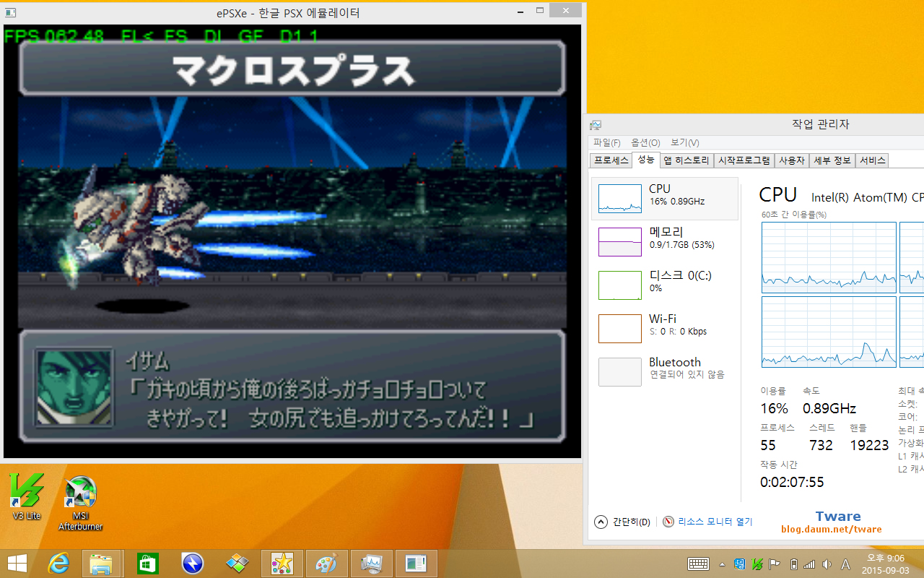Open the 파일(F) menu in Task Manager

[x=606, y=143]
